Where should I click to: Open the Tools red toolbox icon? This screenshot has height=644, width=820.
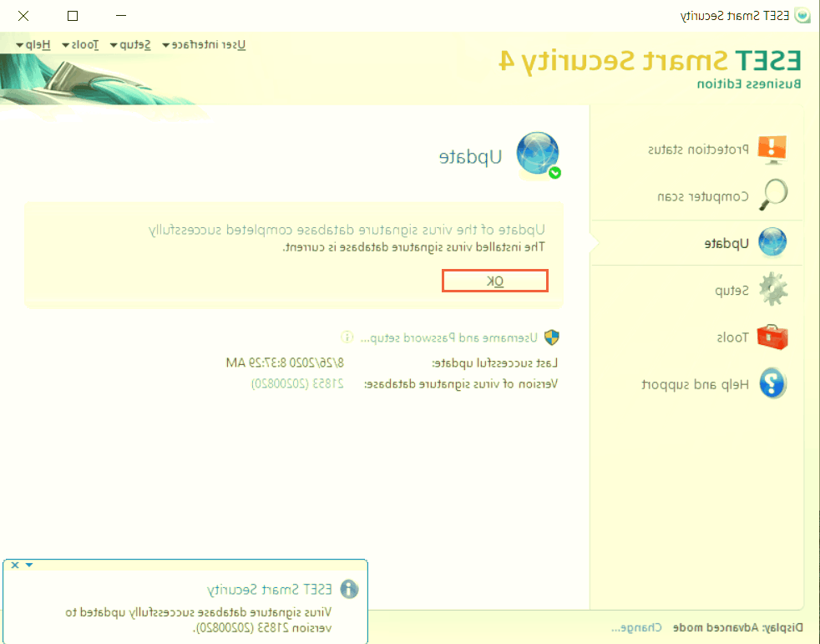click(772, 337)
